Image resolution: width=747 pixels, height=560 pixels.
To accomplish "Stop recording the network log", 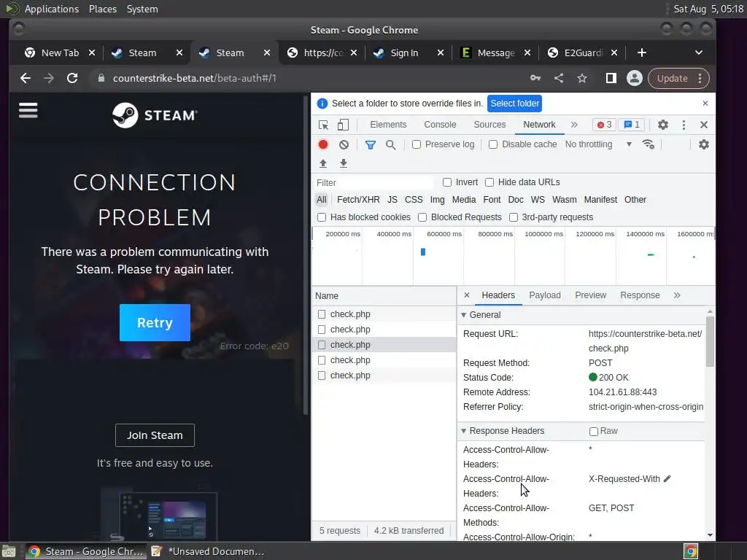I will (x=323, y=144).
